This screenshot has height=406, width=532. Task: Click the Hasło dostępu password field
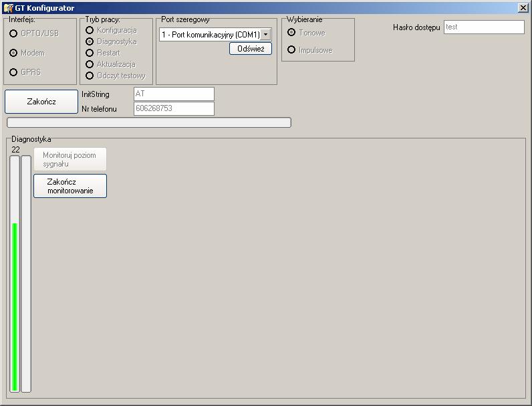click(x=484, y=27)
